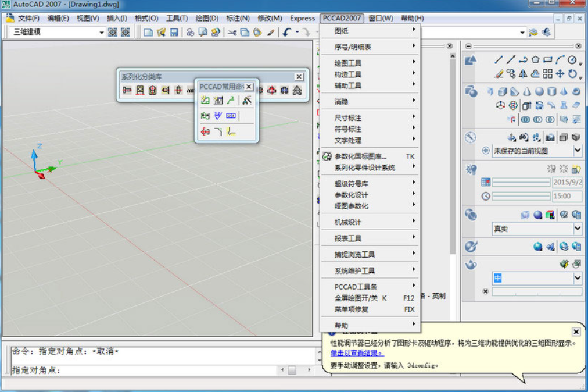Open the 真实 visual style dropdown
588x392 pixels.
pyautogui.click(x=578, y=229)
